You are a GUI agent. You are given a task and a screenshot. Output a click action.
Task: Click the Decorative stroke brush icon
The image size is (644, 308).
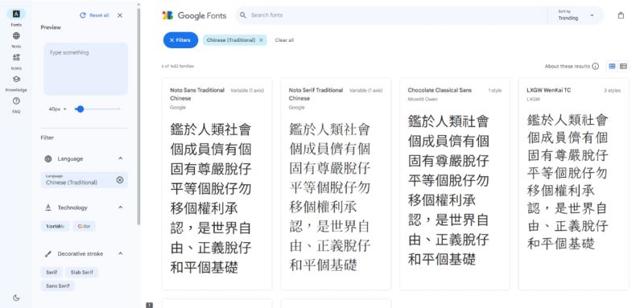pos(48,254)
